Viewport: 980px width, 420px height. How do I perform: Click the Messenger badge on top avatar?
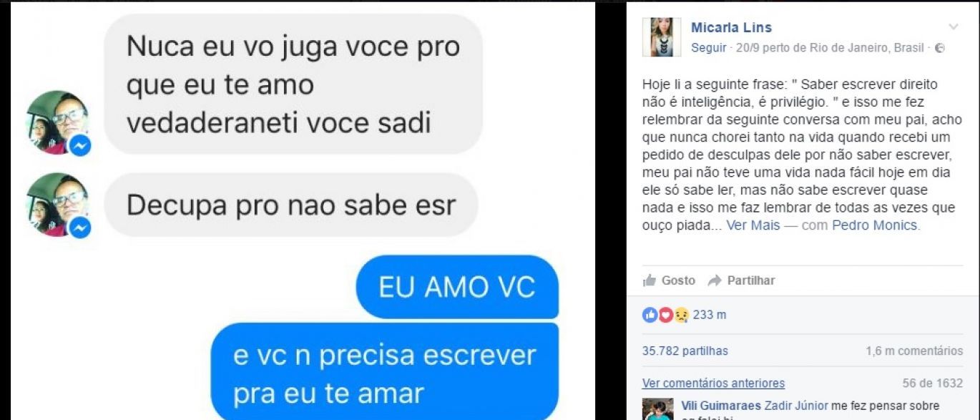79,146
